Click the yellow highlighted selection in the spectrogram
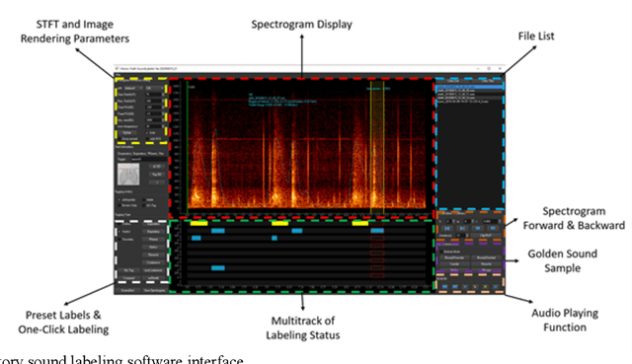The width and height of the screenshot is (632, 364). 377,147
